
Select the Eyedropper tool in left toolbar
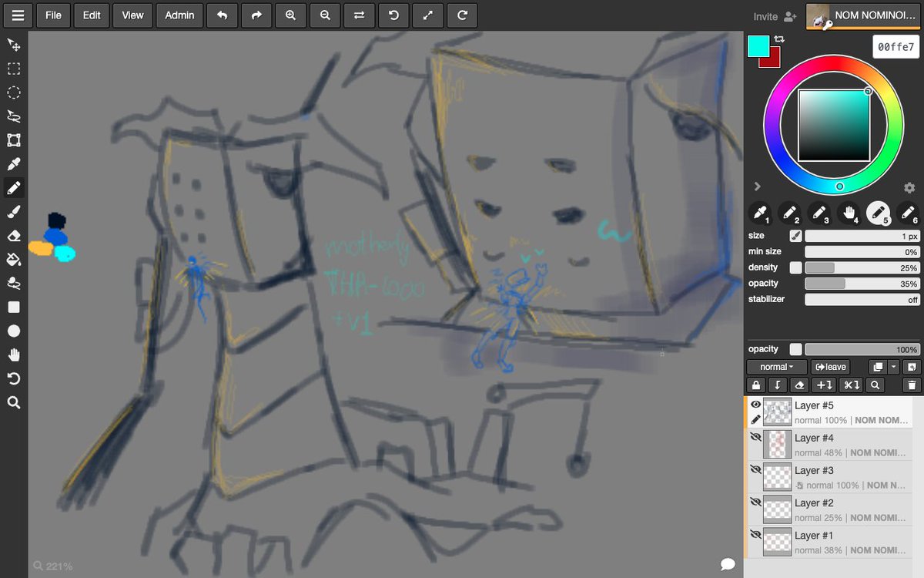14,164
